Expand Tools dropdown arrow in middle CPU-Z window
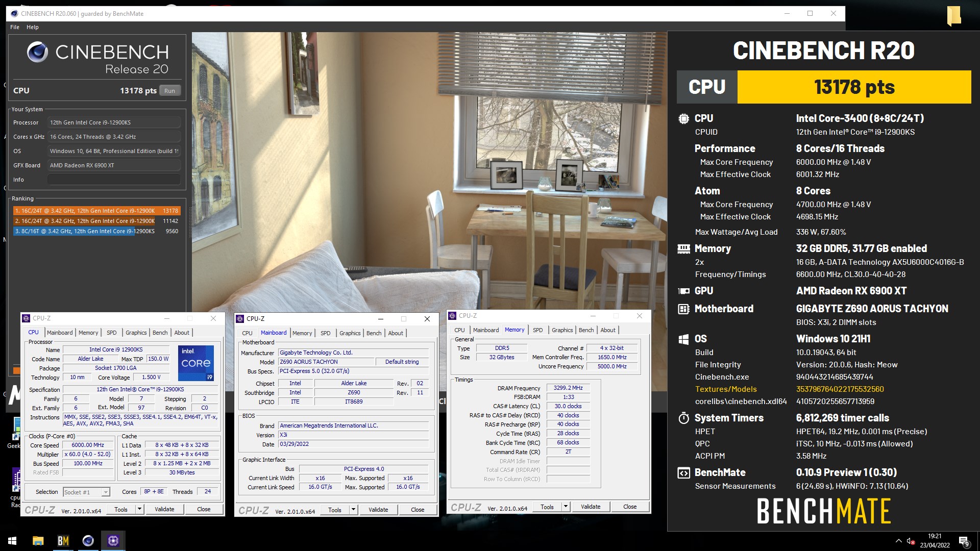 [353, 510]
